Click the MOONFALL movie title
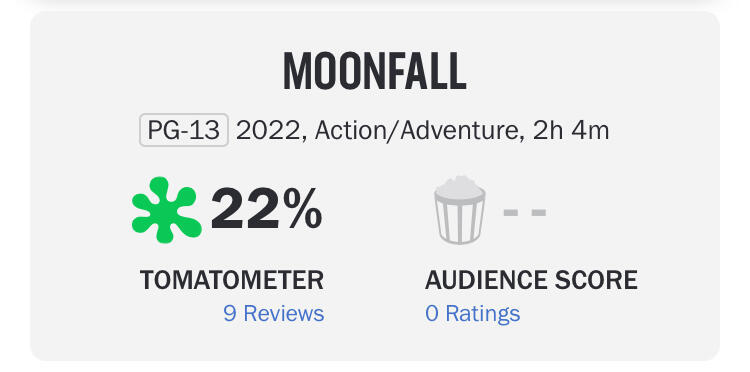This screenshot has height=372, width=750. point(375,71)
